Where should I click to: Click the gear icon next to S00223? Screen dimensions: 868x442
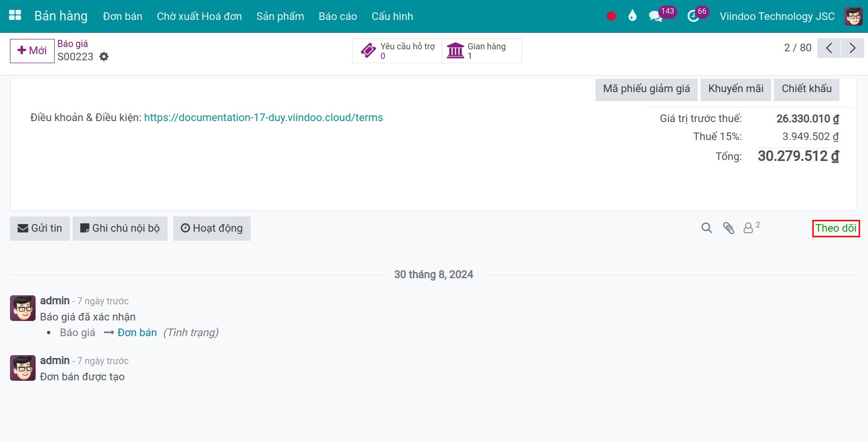point(104,57)
